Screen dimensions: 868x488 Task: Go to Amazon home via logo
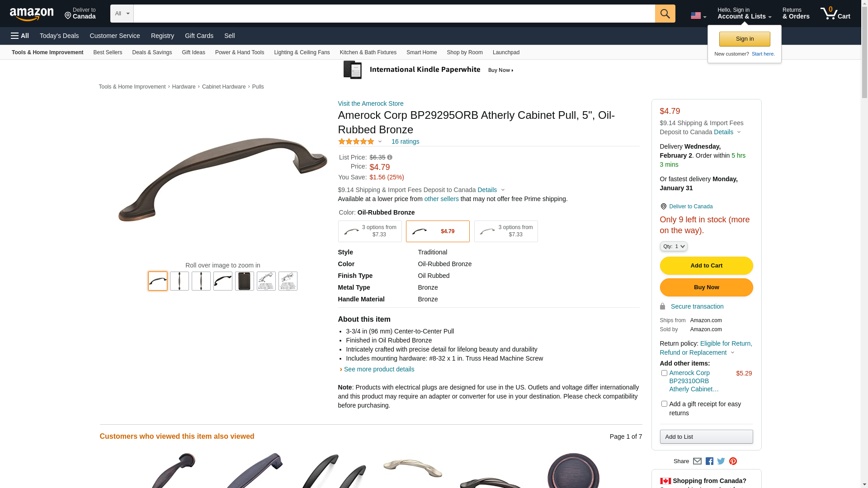(x=32, y=14)
